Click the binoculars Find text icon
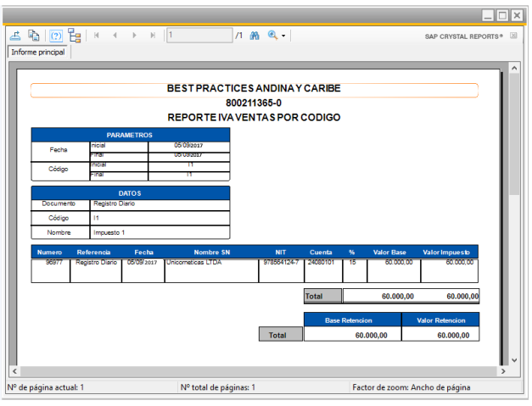The height and width of the screenshot is (406, 532). [254, 36]
